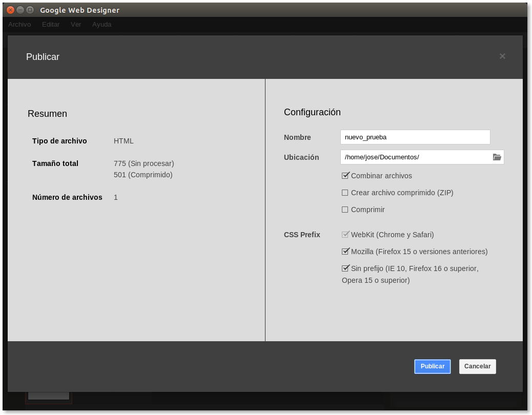Disable the Mozilla (Firefox 15) prefix checkbox
This screenshot has height=415, width=532.
tap(345, 252)
